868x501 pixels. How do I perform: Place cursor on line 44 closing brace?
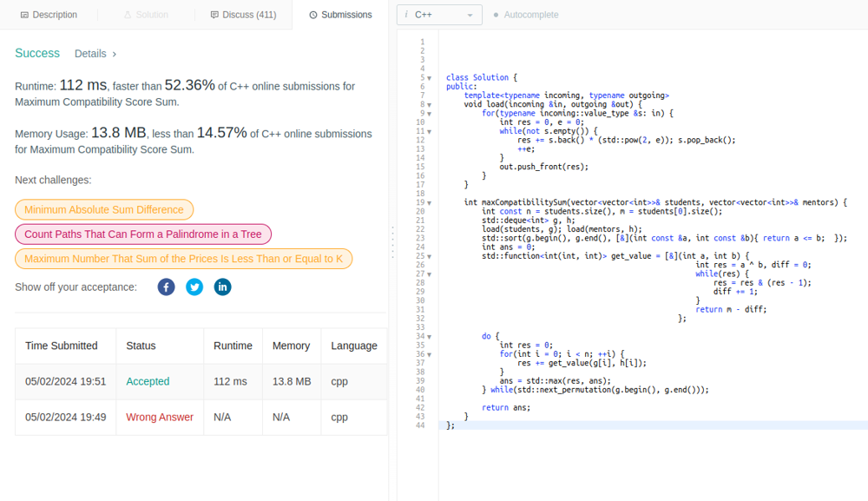pyautogui.click(x=450, y=425)
